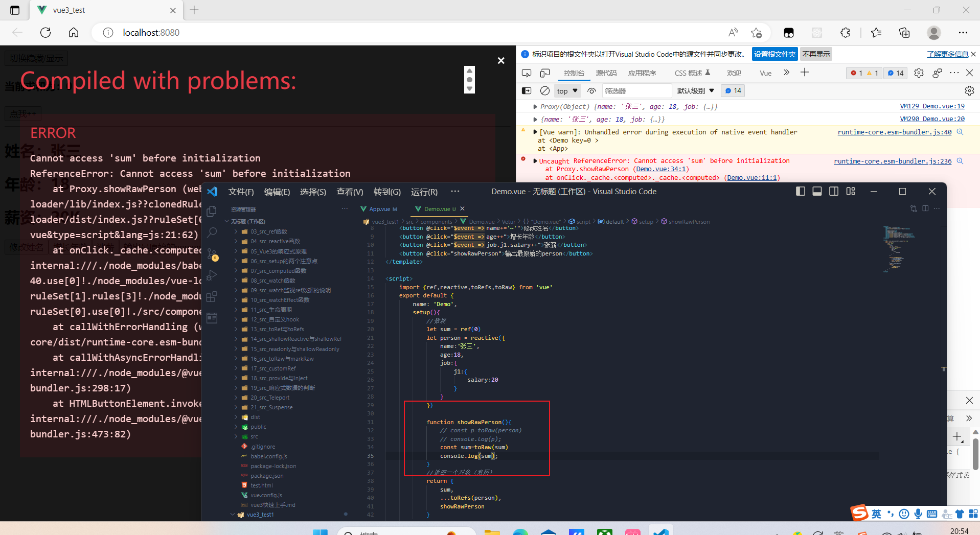Close the Demo.vue editor tab

(x=462, y=208)
